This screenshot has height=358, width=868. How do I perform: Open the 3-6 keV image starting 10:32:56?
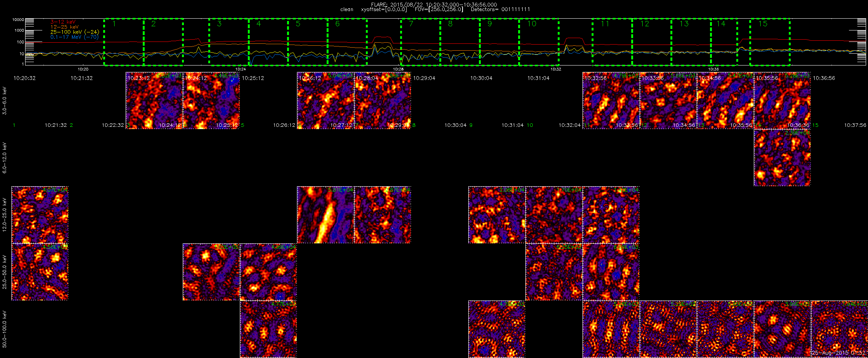611,101
